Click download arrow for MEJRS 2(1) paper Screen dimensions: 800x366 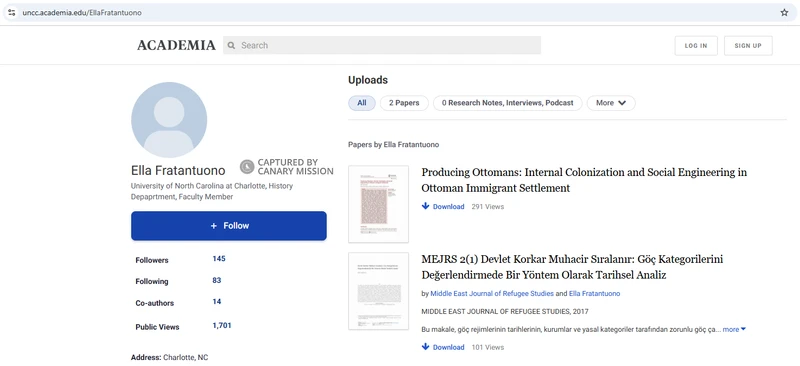tap(426, 347)
